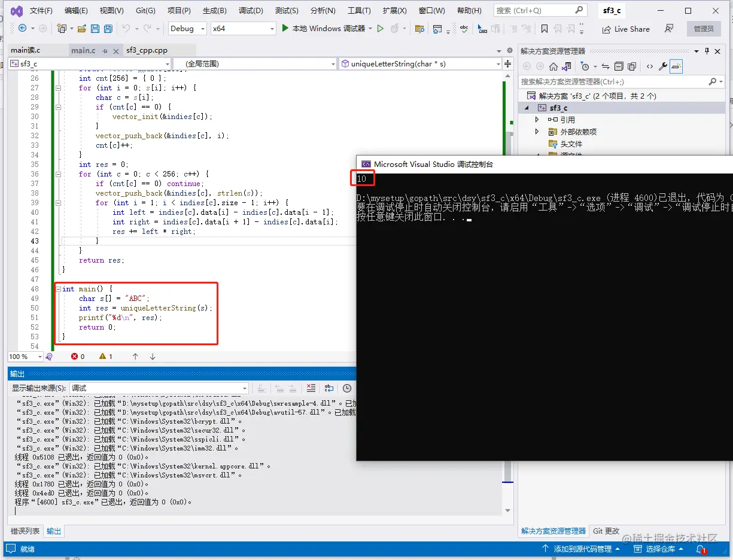733x560 pixels.
Task: Click the clear all output icon
Action: [311, 388]
